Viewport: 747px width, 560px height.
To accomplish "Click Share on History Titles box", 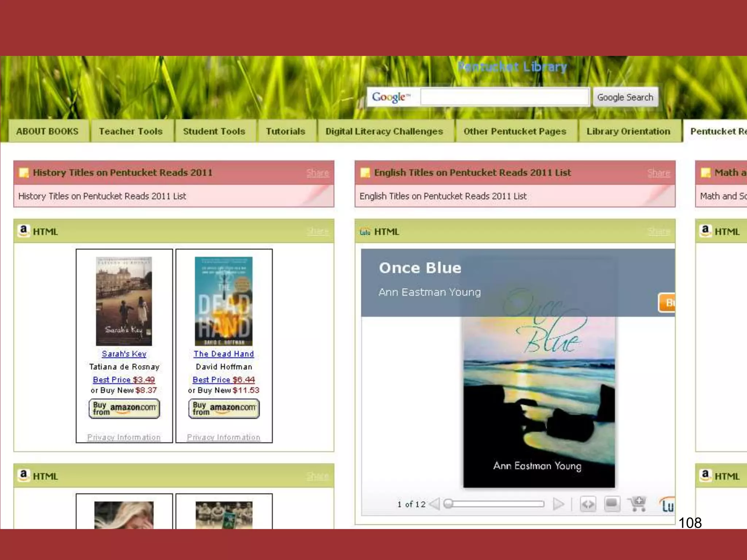I will point(317,173).
